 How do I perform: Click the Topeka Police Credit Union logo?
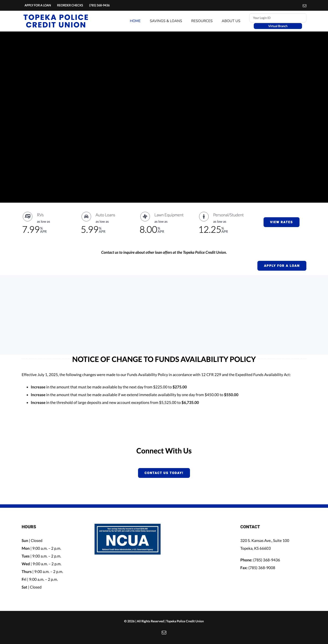click(x=55, y=21)
